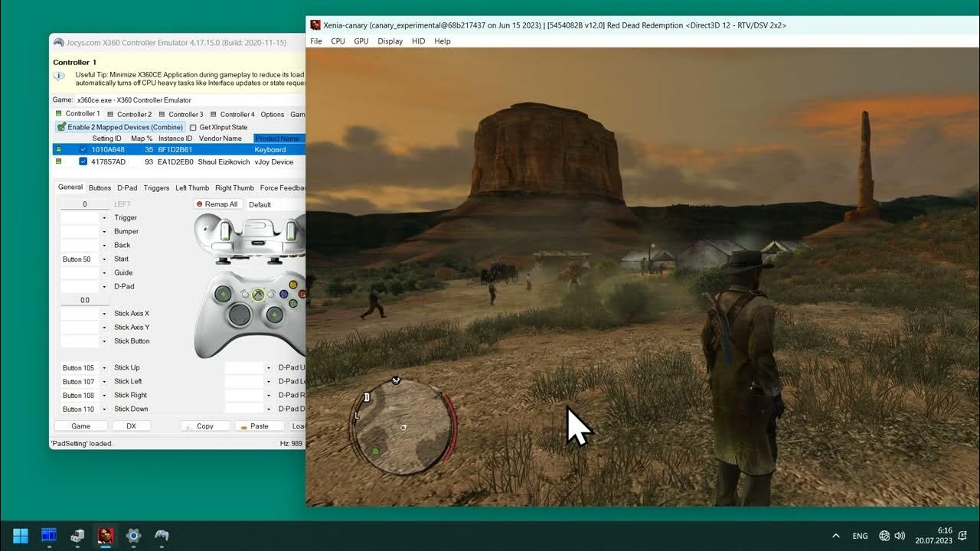Uncheck the 417857AD vJoy device checkbox
980x551 pixels.
coord(83,162)
